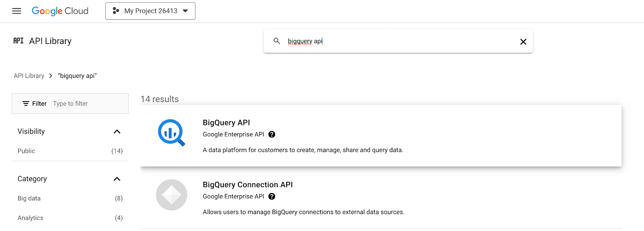Viewport: 644px width, 231px height.
Task: Go to API Library breadcrumb link
Action: pos(29,76)
